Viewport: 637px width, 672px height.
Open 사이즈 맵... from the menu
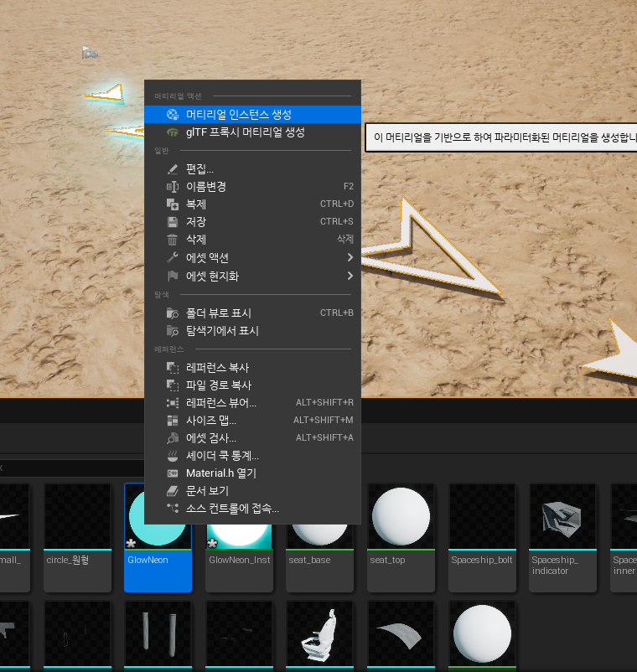252,421
